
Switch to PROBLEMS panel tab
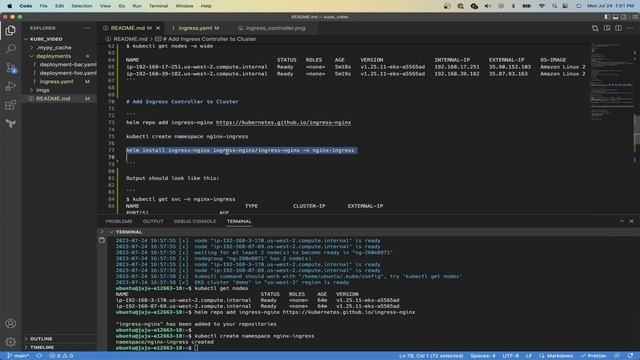119,221
